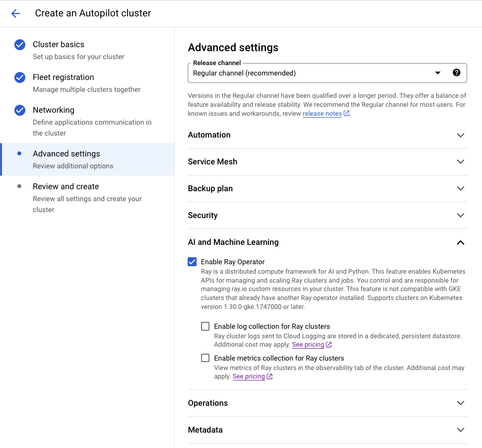Screen dimensions: 482x448
Task: Click the Advanced settings step bullet icon
Action: coord(19,154)
